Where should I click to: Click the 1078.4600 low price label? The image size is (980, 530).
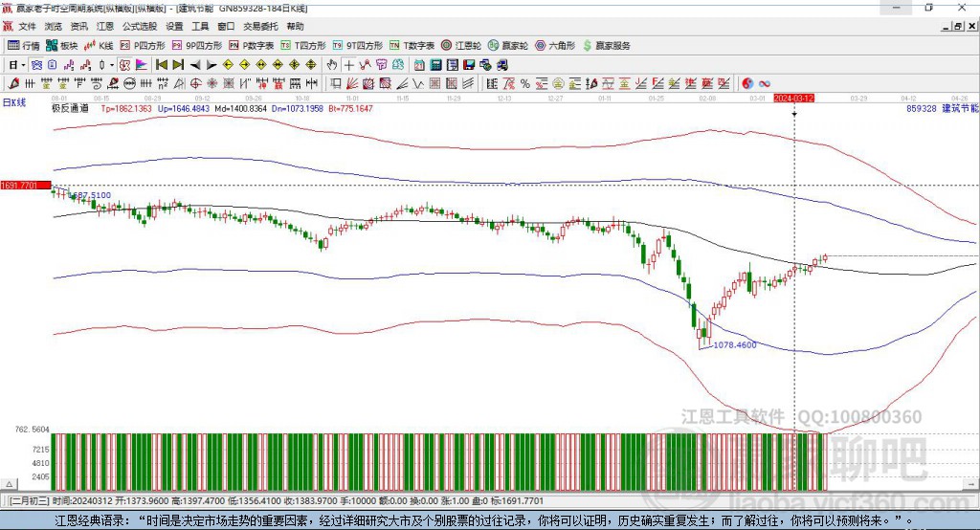(735, 344)
